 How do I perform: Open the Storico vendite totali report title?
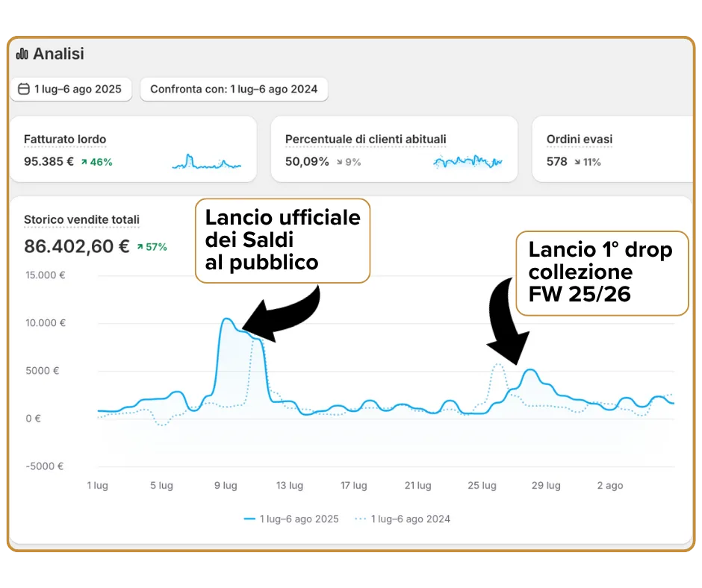(81, 219)
